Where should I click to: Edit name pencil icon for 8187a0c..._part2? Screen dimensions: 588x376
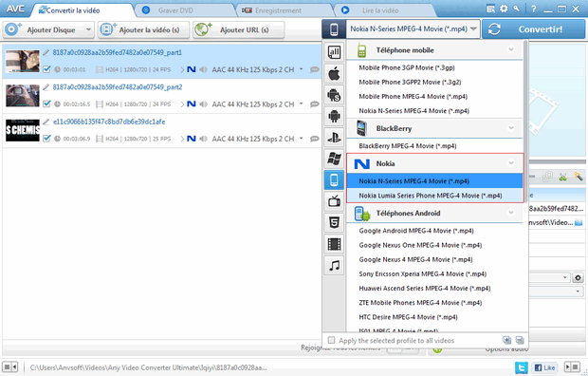point(46,87)
